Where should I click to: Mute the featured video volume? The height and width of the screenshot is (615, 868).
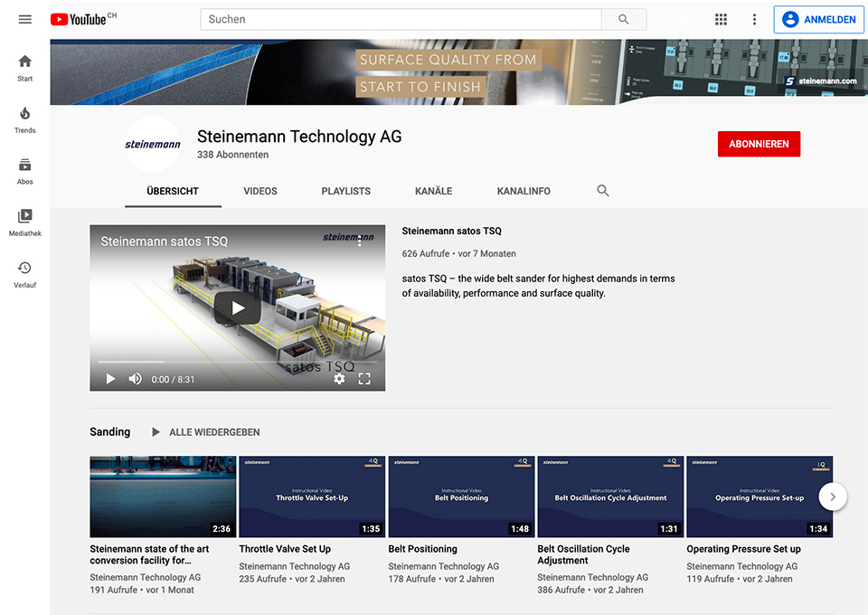[x=135, y=379]
